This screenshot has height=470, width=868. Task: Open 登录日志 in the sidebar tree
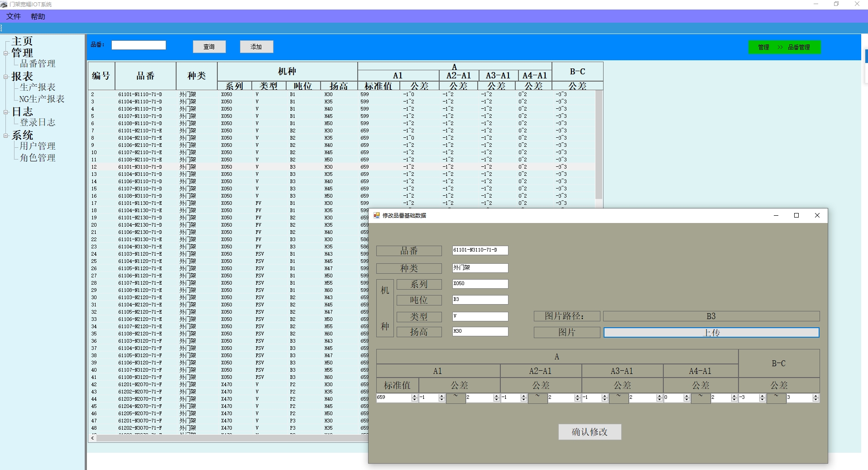click(38, 122)
